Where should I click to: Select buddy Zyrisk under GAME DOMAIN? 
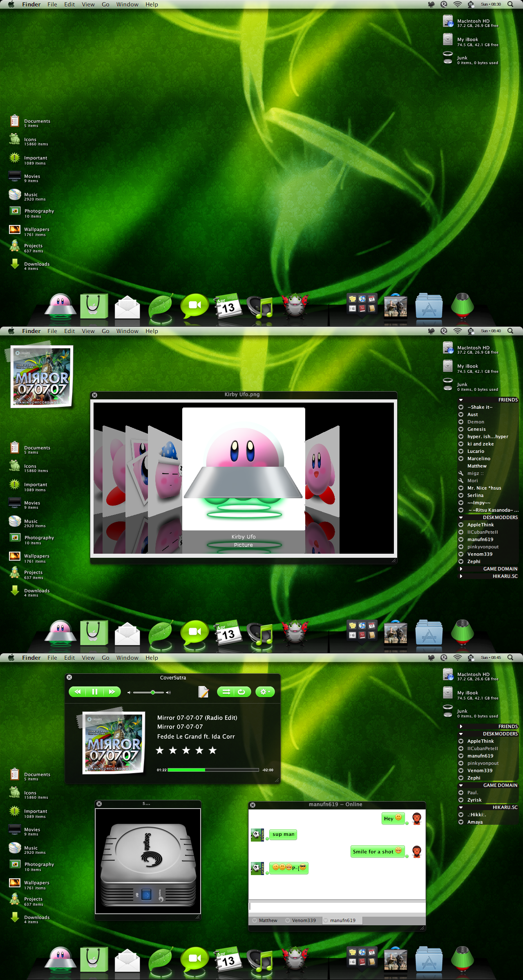(x=474, y=800)
